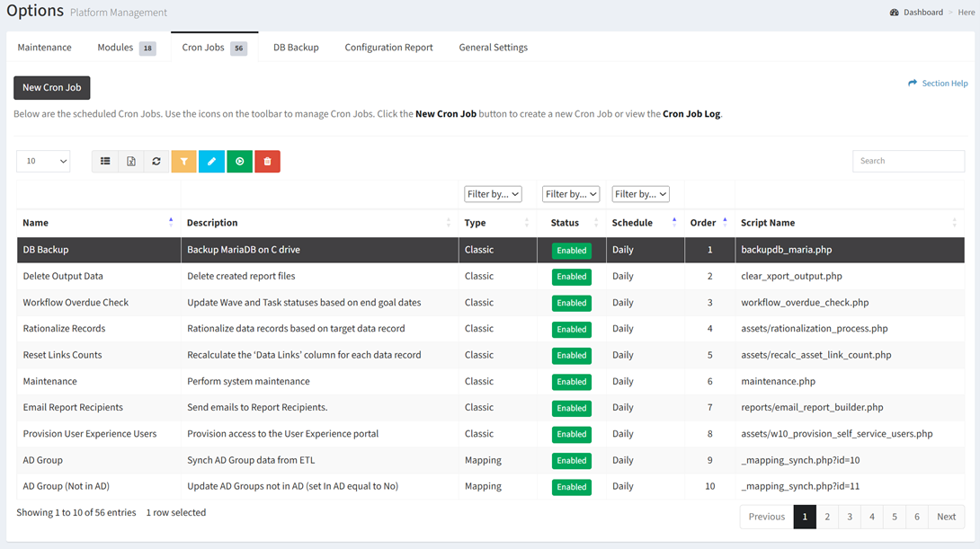Open the Configuration Report tab

point(388,48)
